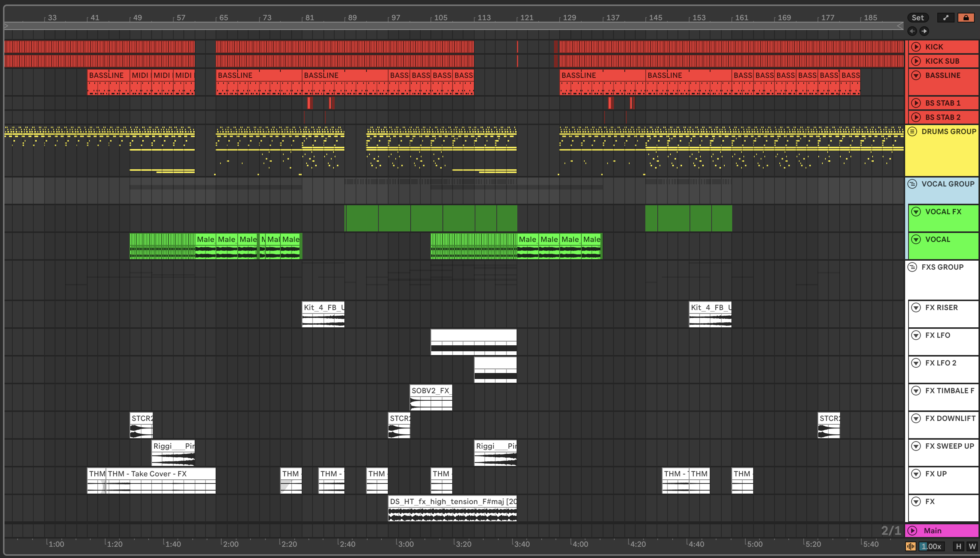Screen dimensions: 980x558
Task: Click the FX LFO 2 track fold icon
Action: 916,363
